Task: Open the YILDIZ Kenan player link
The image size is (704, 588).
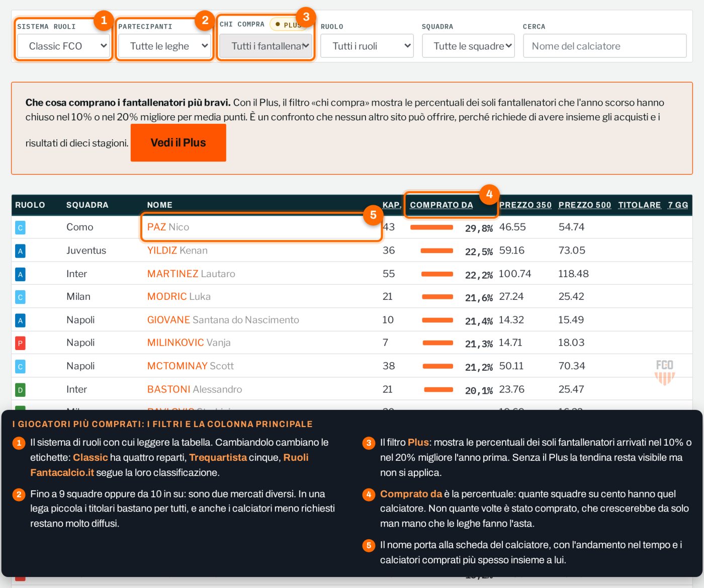Action: click(178, 250)
